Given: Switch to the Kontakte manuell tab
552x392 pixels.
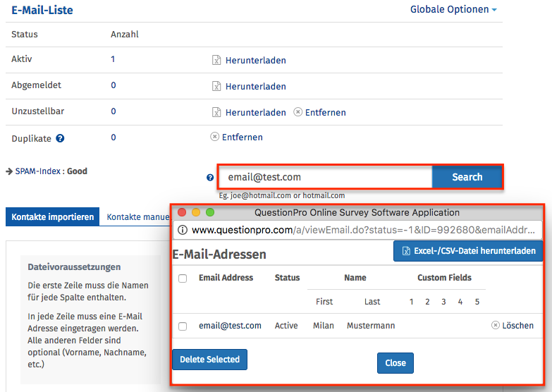Looking at the screenshot, I should pos(137,217).
